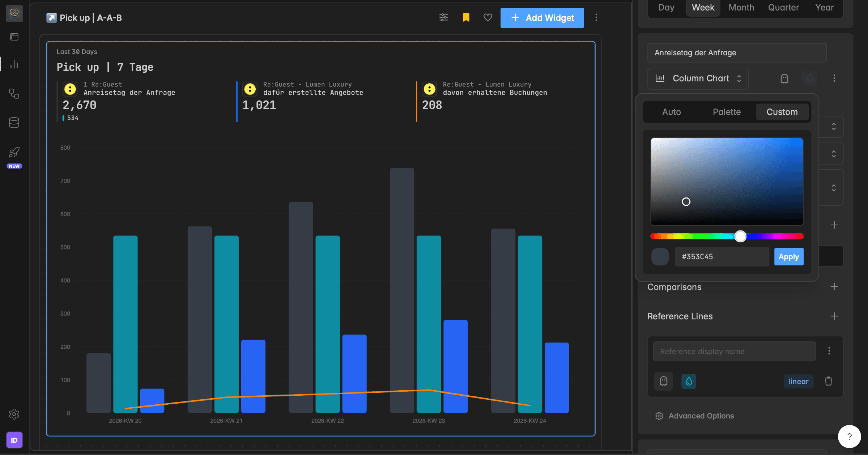Image resolution: width=868 pixels, height=455 pixels.
Task: Click the 2,670 metric value
Action: [80, 105]
